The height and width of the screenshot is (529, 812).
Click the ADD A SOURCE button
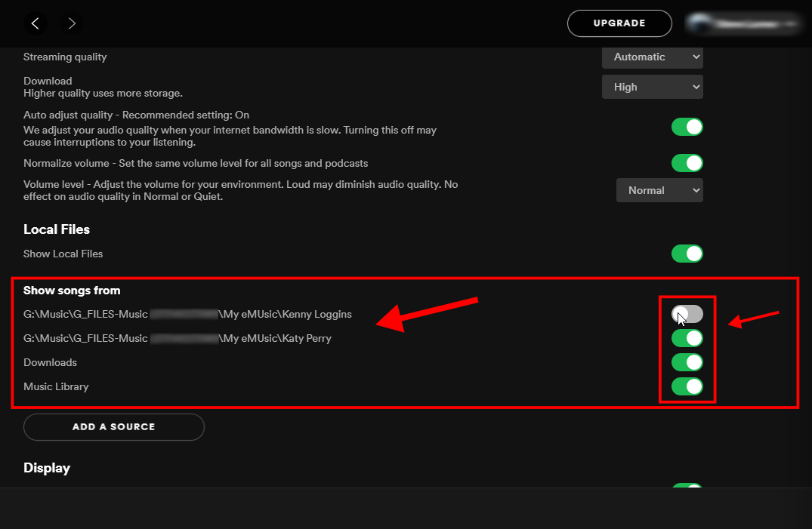[x=114, y=427]
